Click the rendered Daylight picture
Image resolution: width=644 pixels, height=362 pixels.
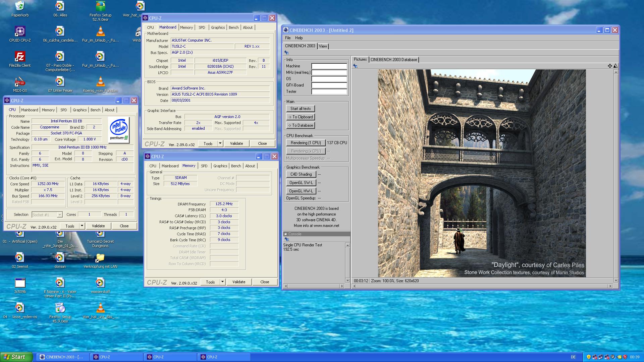point(482,173)
